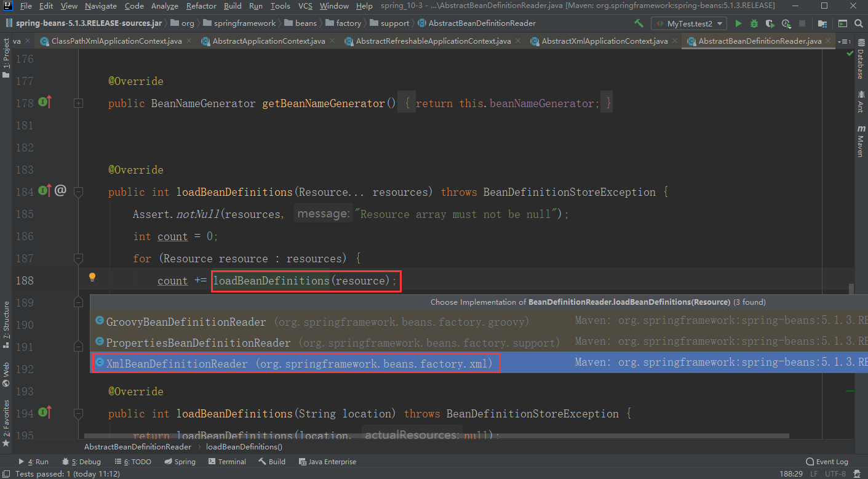Build the project with the hammer icon
This screenshot has height=479, width=868.
639,23
